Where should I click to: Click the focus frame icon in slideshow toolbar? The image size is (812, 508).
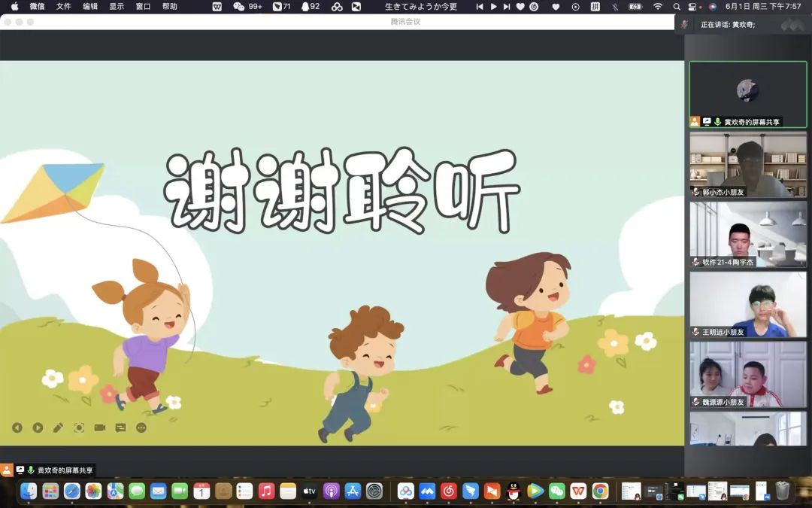[79, 427]
